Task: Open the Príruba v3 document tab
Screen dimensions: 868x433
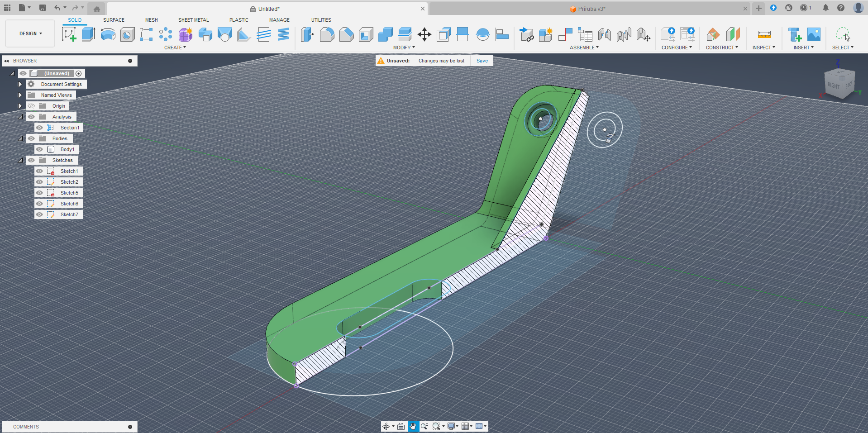Action: 591,9
